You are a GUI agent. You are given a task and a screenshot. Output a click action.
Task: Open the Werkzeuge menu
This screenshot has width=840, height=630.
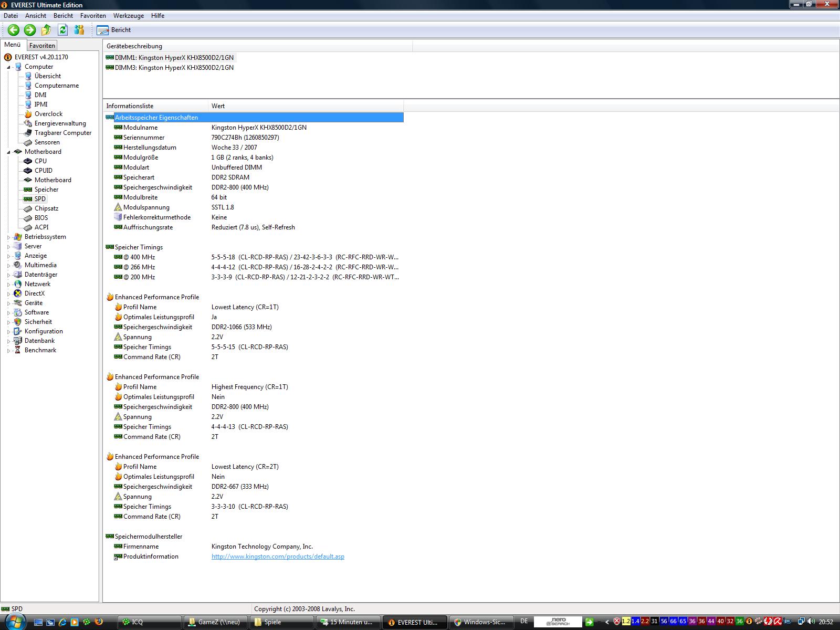click(129, 16)
